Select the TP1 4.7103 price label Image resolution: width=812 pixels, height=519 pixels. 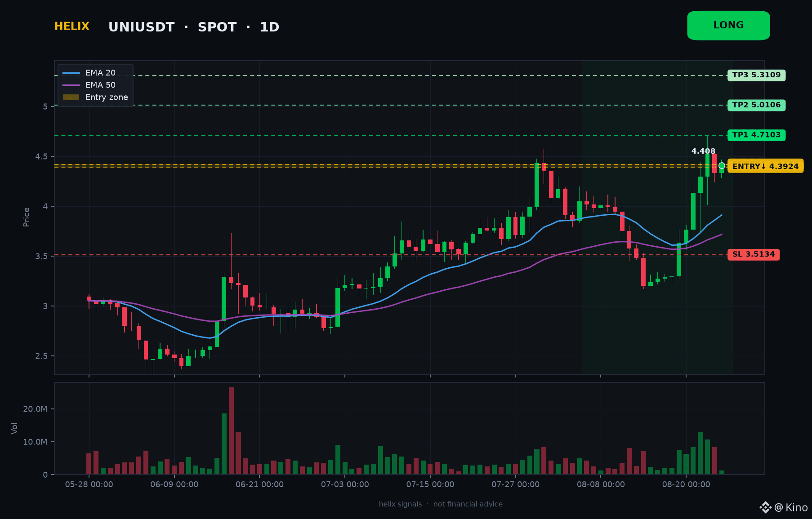756,135
